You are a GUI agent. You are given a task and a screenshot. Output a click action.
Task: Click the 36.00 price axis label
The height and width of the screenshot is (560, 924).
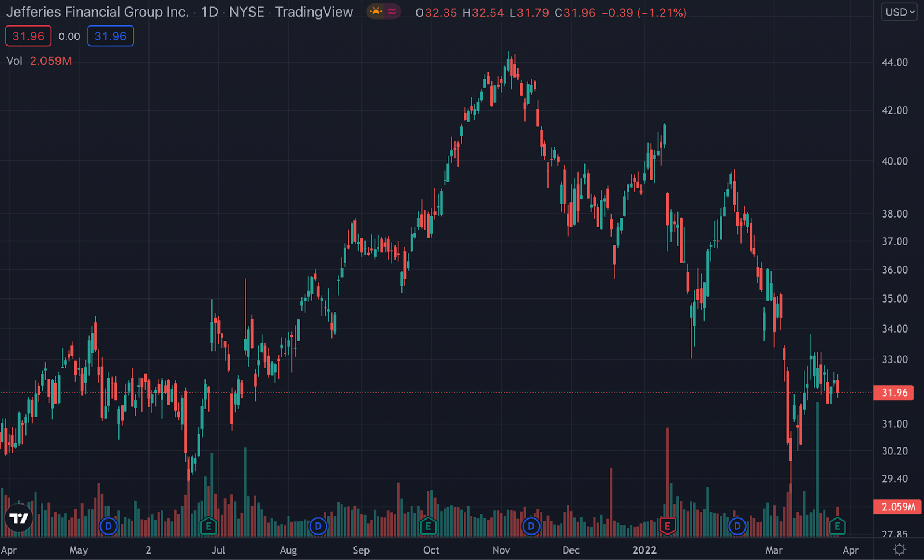click(895, 270)
